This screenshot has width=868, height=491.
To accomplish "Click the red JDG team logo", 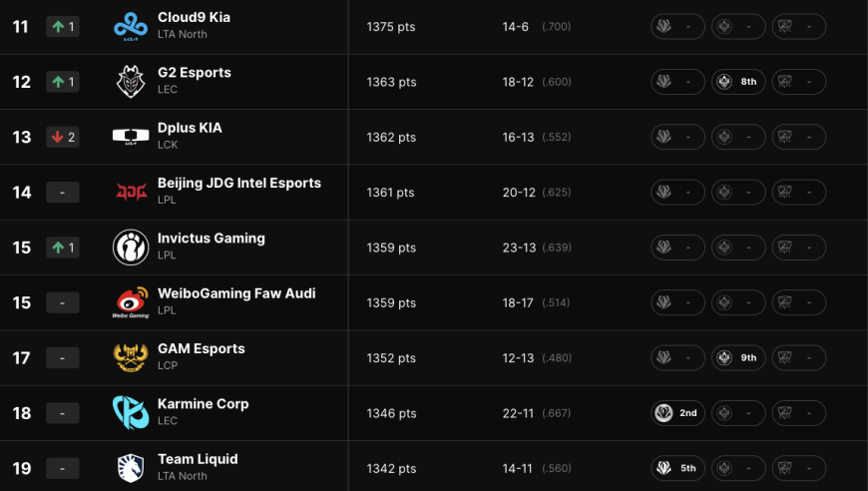I will 131,192.
